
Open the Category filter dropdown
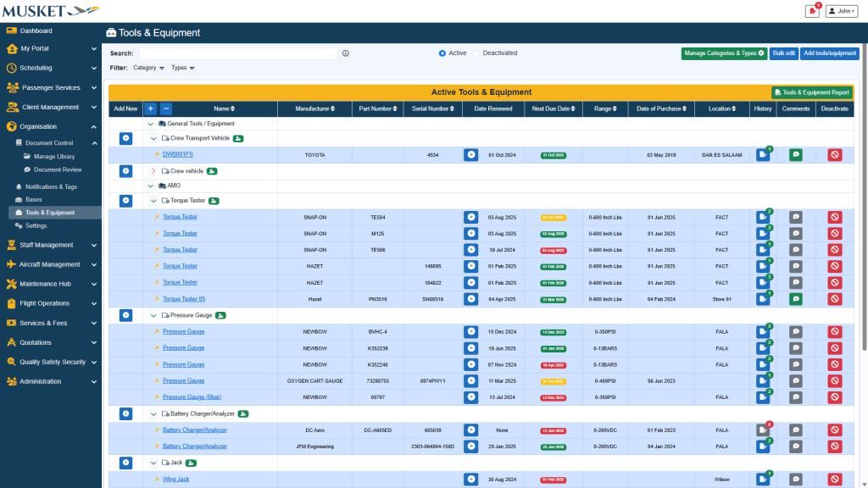pyautogui.click(x=148, y=68)
